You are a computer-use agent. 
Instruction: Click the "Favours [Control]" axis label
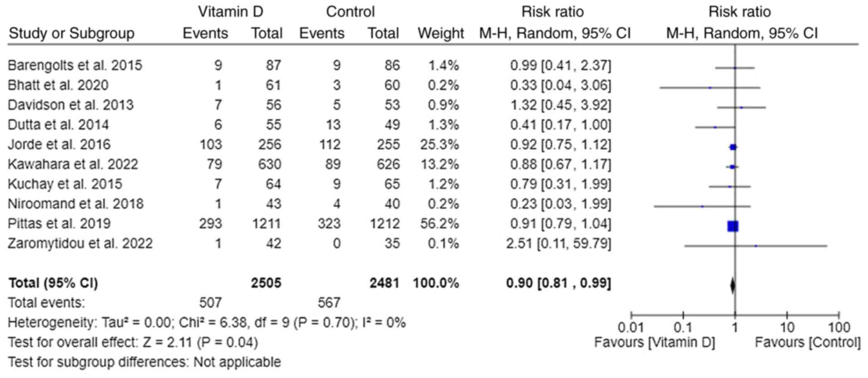click(x=808, y=343)
